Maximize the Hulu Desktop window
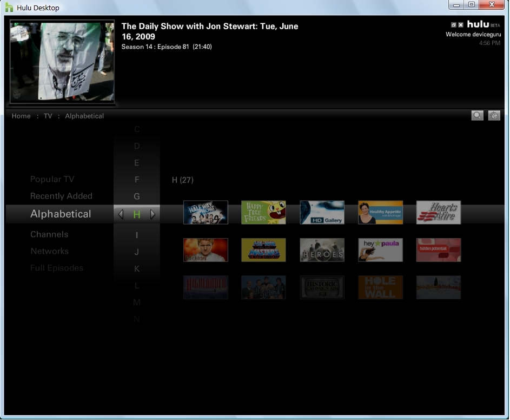Viewport: 510px width, 420px height. (472, 5)
